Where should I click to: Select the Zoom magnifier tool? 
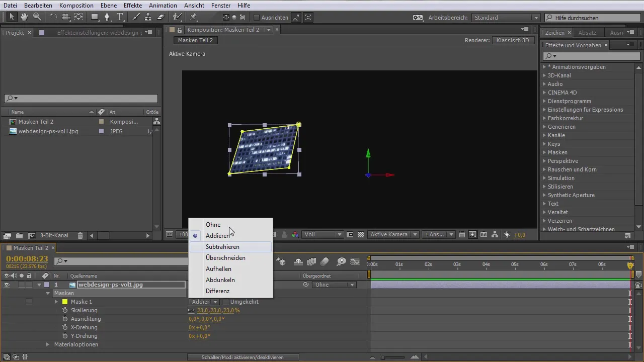pyautogui.click(x=37, y=17)
